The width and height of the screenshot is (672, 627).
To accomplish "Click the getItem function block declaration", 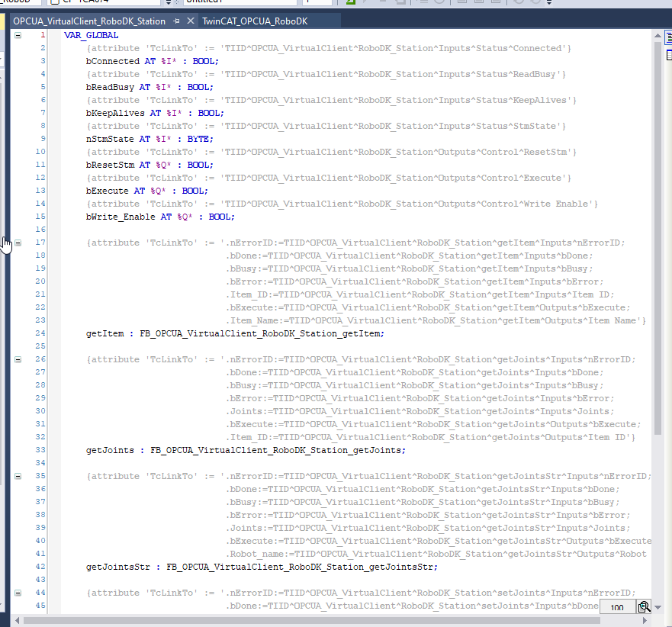I will tap(235, 333).
